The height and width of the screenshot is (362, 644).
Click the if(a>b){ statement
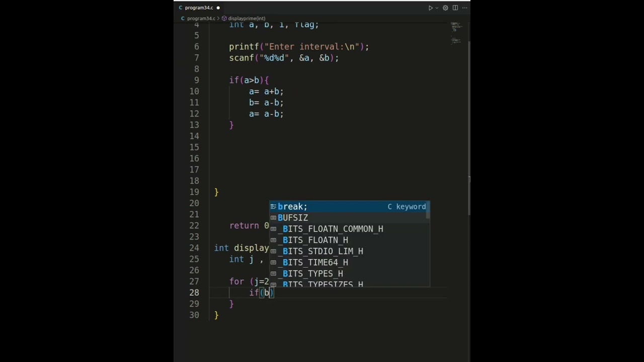pos(249,80)
